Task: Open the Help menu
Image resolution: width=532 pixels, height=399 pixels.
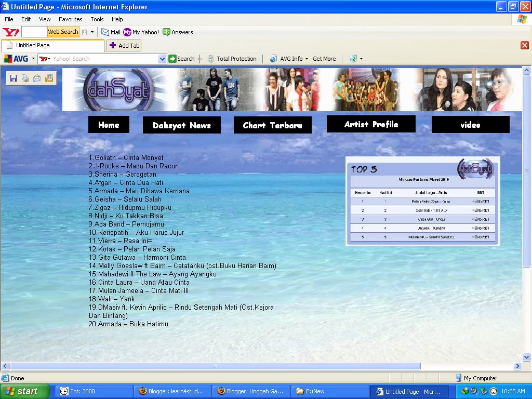Action: point(117,19)
